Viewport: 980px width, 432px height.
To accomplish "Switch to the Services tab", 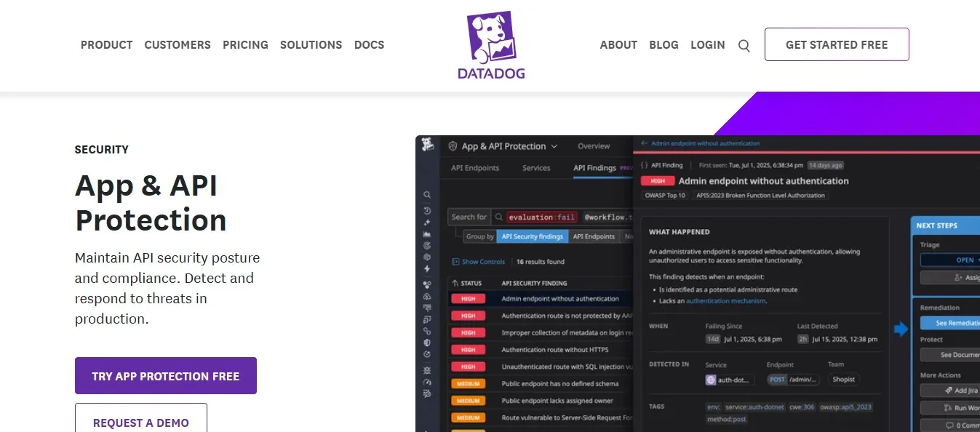I will point(536,168).
